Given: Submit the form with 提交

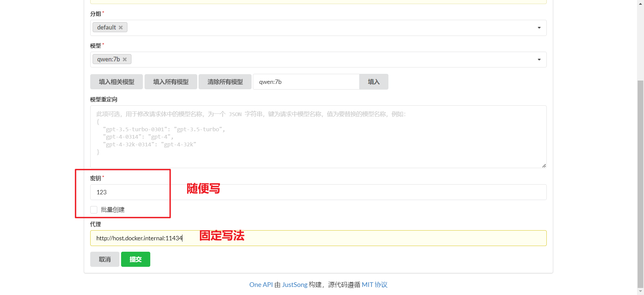Looking at the screenshot, I should point(136,259).
